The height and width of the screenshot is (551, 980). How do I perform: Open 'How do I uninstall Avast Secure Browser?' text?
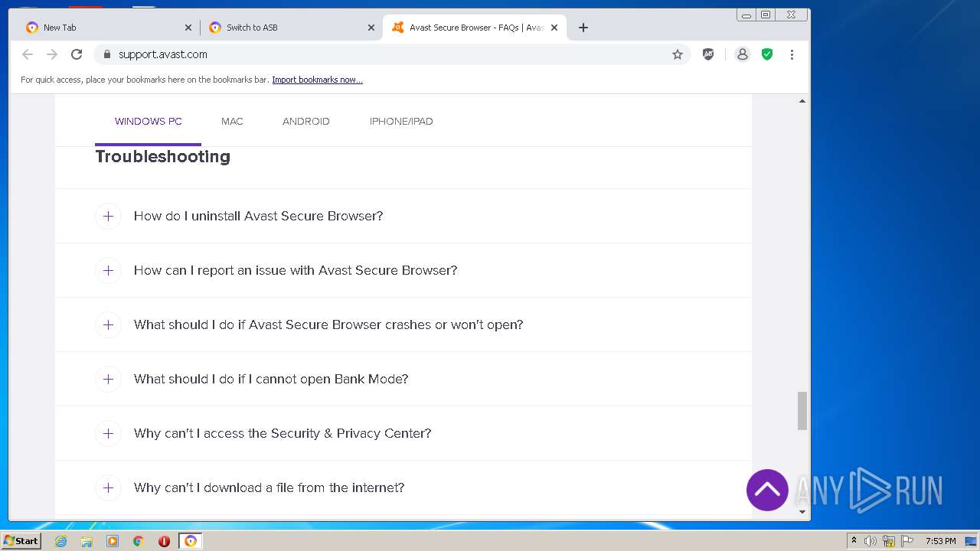(258, 216)
